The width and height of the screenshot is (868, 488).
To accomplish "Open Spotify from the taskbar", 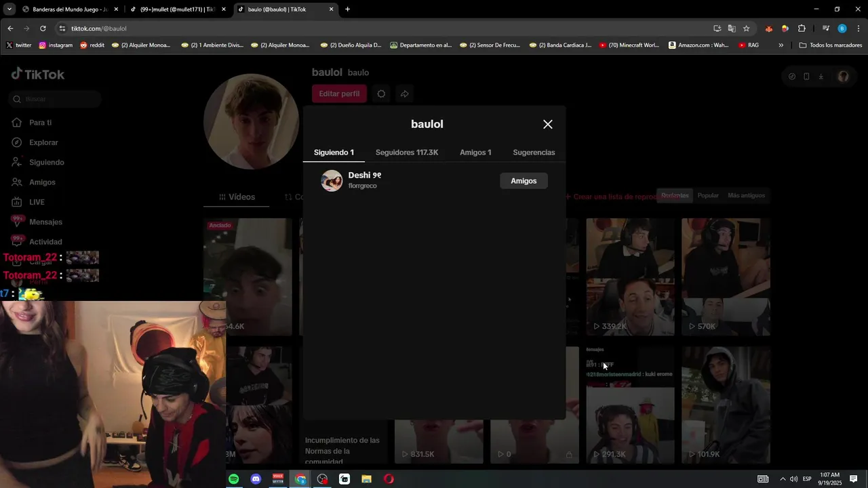I will [x=233, y=479].
